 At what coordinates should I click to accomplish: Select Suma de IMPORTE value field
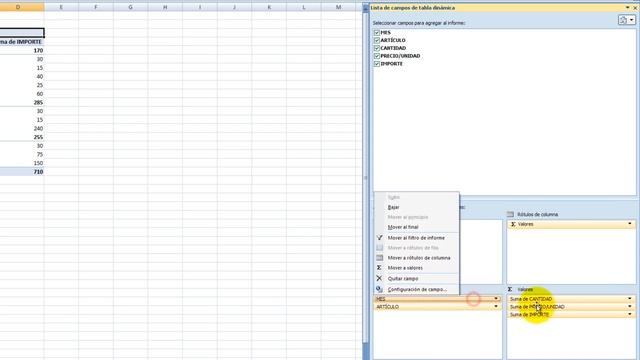pyautogui.click(x=571, y=314)
